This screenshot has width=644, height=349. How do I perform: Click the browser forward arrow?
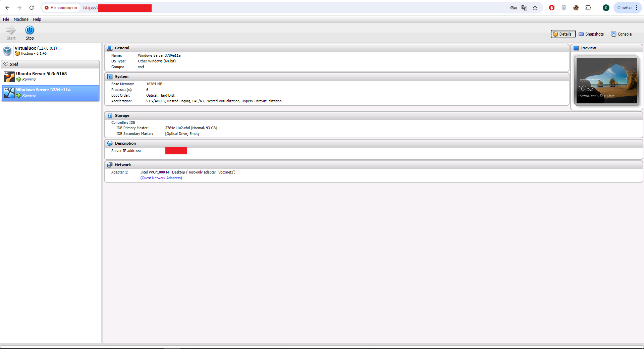click(19, 8)
